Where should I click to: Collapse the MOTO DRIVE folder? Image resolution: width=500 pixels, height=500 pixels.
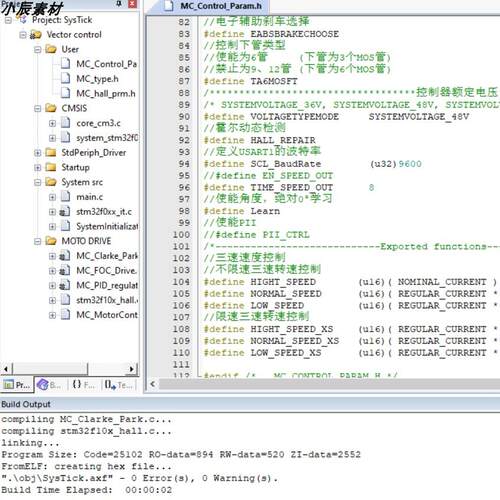[38, 241]
